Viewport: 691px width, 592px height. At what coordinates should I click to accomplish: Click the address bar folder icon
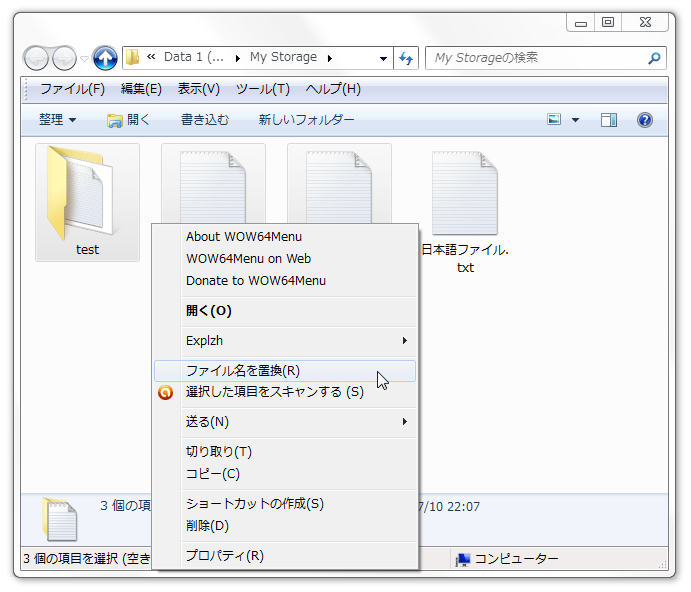click(x=132, y=57)
